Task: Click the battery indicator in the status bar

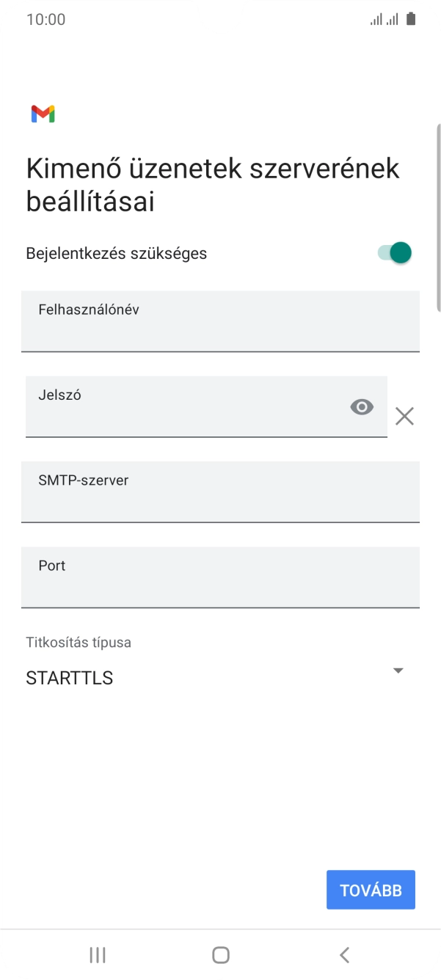Action: [x=412, y=18]
